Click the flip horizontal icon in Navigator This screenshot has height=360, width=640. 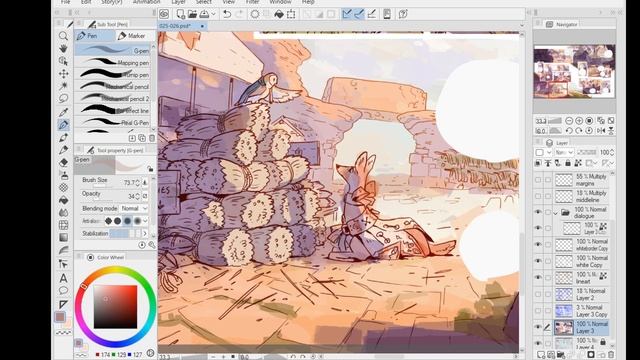click(x=601, y=131)
